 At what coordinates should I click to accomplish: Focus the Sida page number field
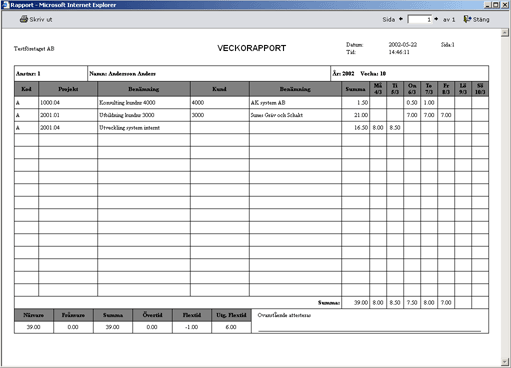[x=419, y=19]
